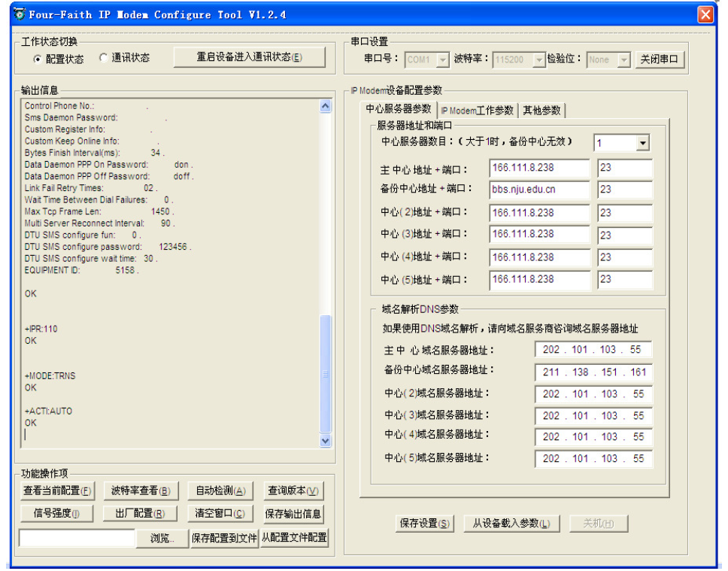Click the 保存输出信息 button
Screen dimensions: 728x571
293,513
